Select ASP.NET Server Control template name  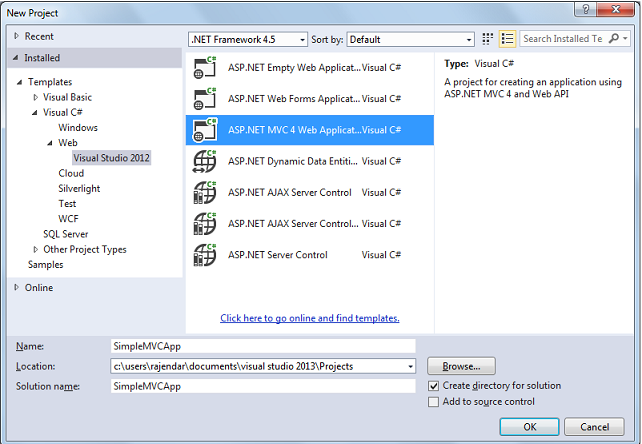(x=278, y=255)
